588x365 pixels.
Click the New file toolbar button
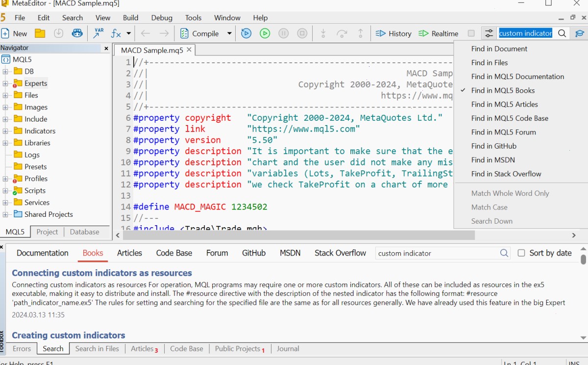(14, 33)
